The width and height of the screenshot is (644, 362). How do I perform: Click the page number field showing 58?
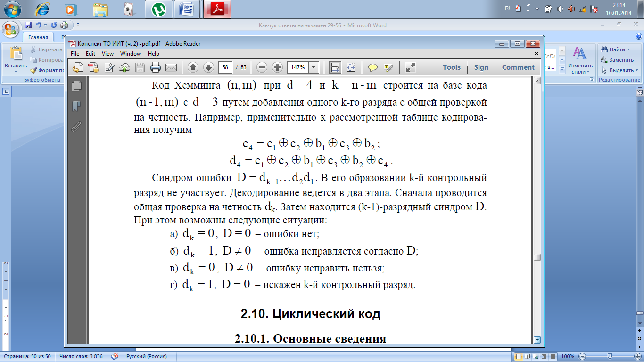point(225,67)
